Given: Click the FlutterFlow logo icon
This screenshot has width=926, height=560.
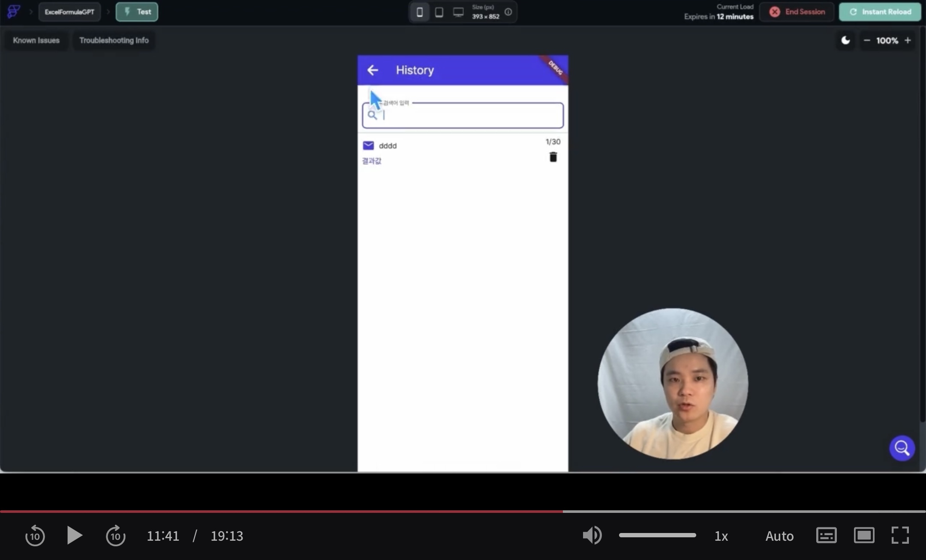Looking at the screenshot, I should click(14, 12).
